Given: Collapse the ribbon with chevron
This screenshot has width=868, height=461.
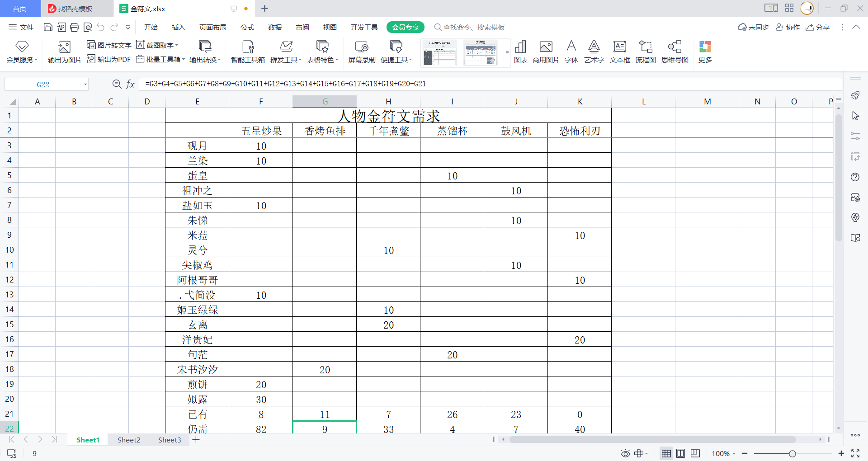Looking at the screenshot, I should click(856, 27).
